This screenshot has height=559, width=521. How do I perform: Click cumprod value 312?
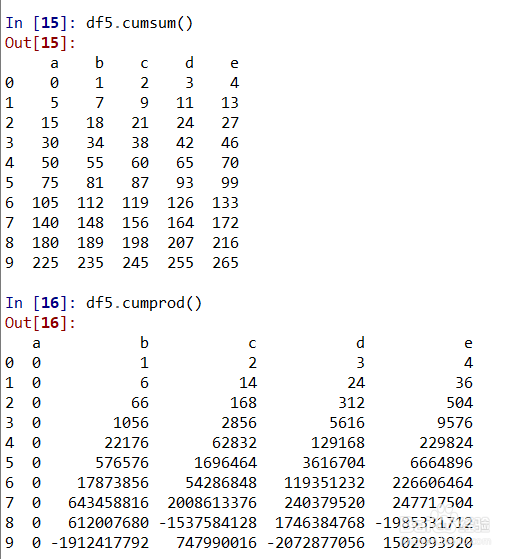pyautogui.click(x=352, y=403)
